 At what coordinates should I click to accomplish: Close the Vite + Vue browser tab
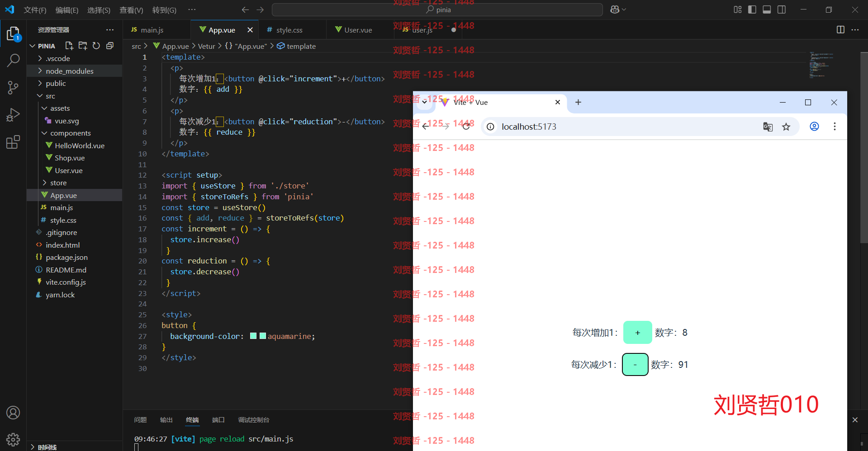[558, 102]
